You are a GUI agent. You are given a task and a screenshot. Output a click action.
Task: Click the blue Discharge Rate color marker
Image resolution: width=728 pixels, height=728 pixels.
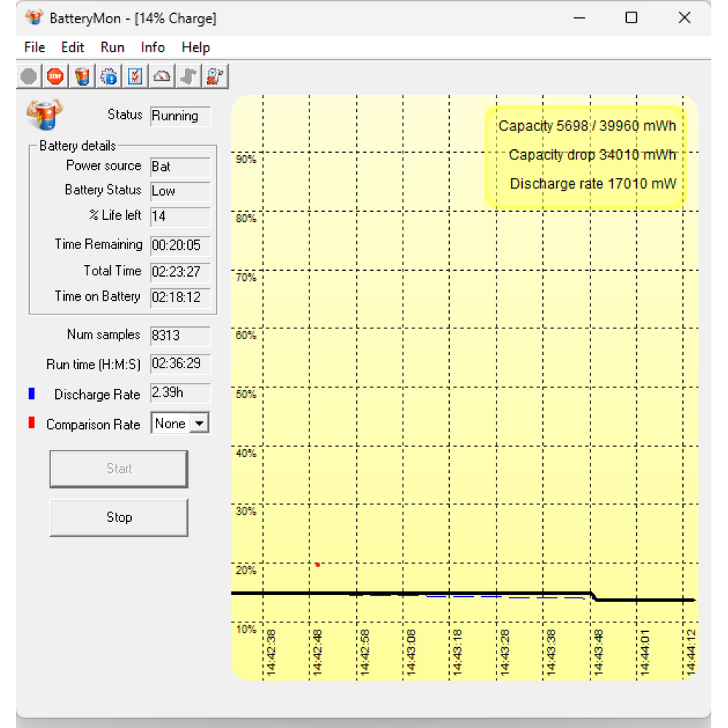click(x=31, y=394)
